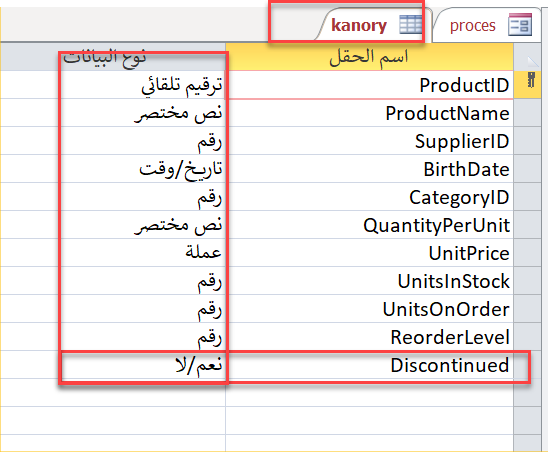Click the kanory table datasheet icon
This screenshot has height=452, width=548.
pyautogui.click(x=411, y=24)
